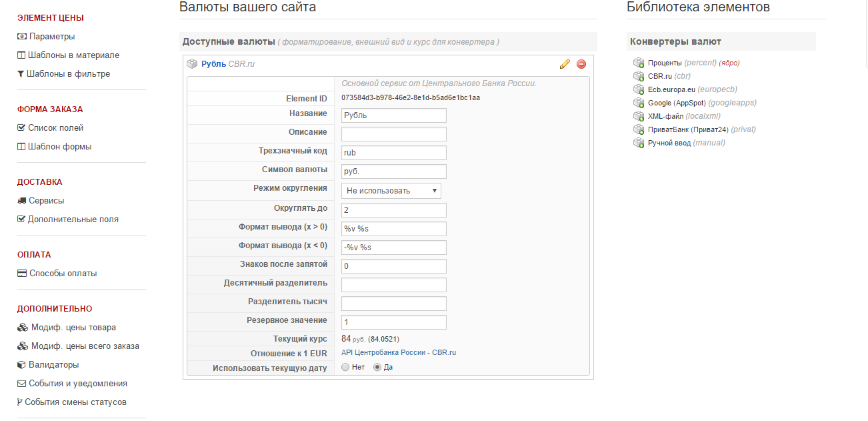This screenshot has height=421, width=868.
Task: Click the ПриватБанк converter icon
Action: [639, 130]
